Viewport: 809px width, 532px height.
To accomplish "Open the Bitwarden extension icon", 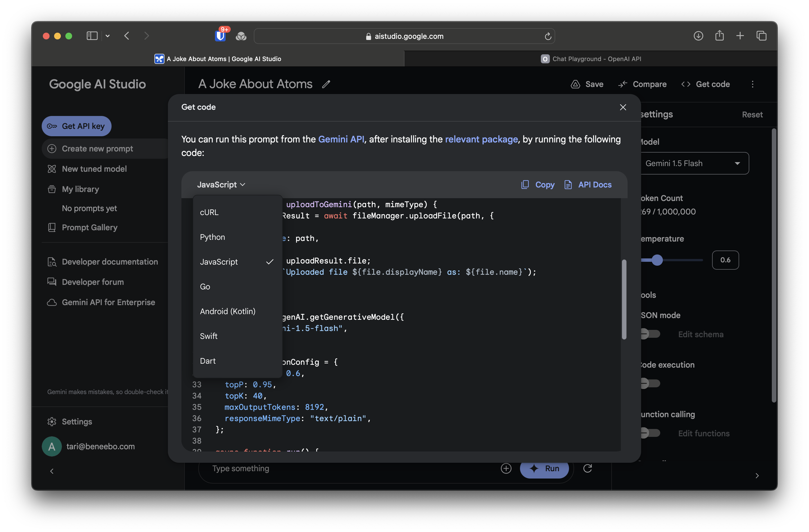I will click(x=220, y=36).
